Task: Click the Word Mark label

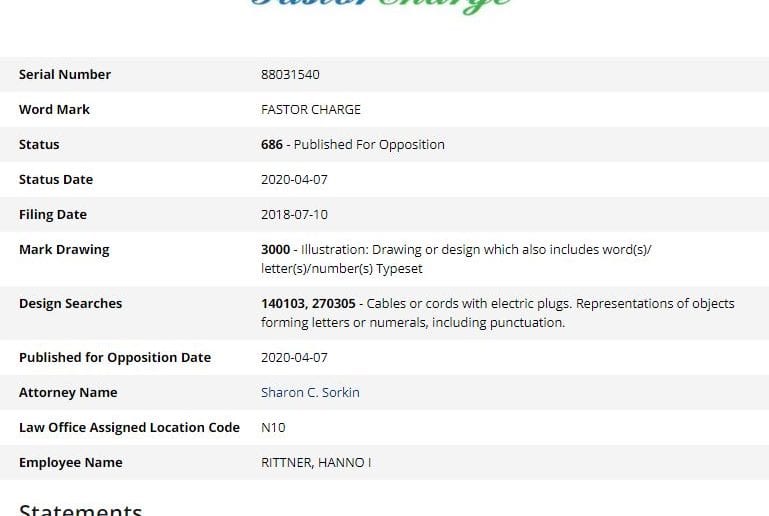Action: point(54,109)
